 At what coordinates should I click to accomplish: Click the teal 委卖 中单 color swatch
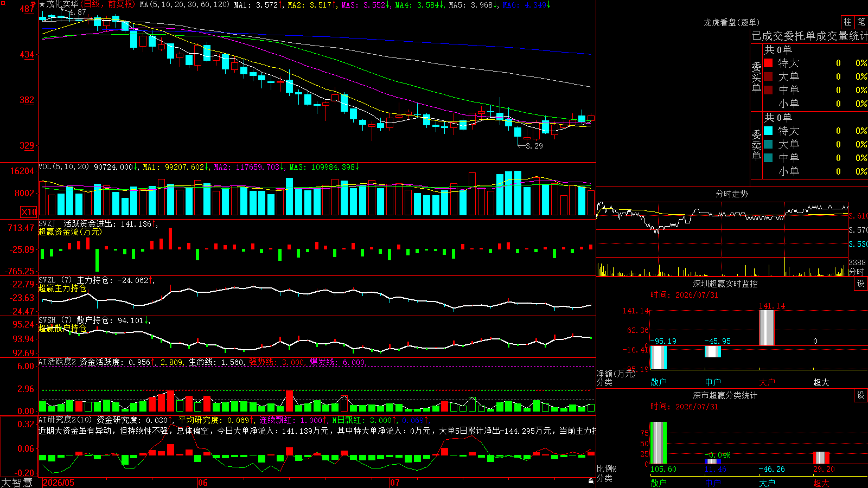(x=768, y=158)
